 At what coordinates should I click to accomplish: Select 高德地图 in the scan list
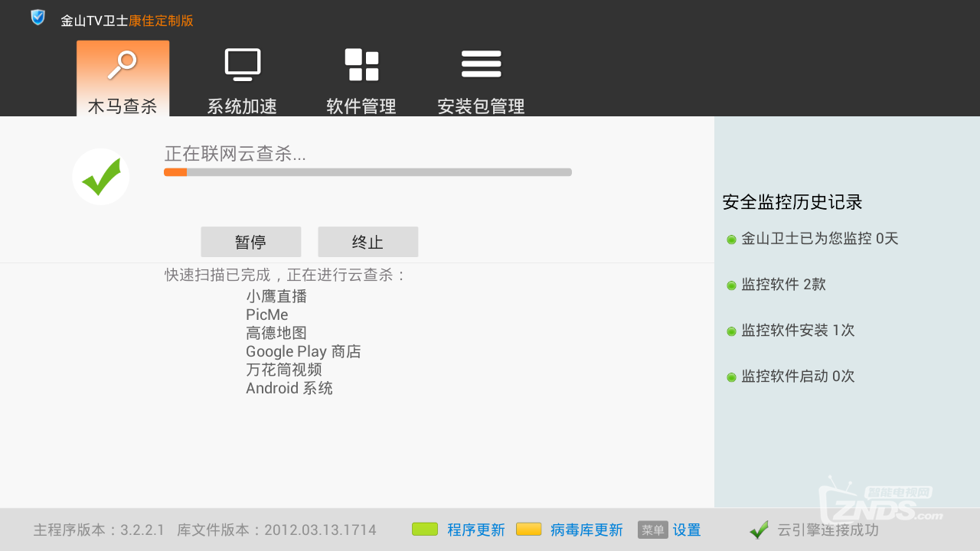[276, 333]
